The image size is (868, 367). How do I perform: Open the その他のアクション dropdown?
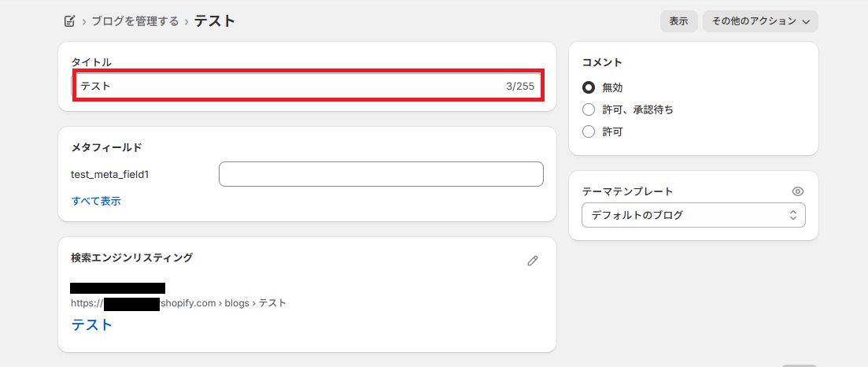760,21
